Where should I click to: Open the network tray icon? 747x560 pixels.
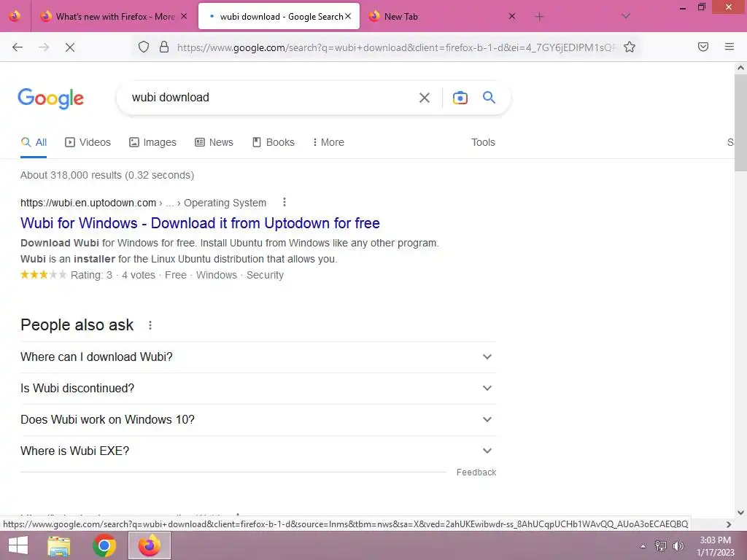pos(661,546)
